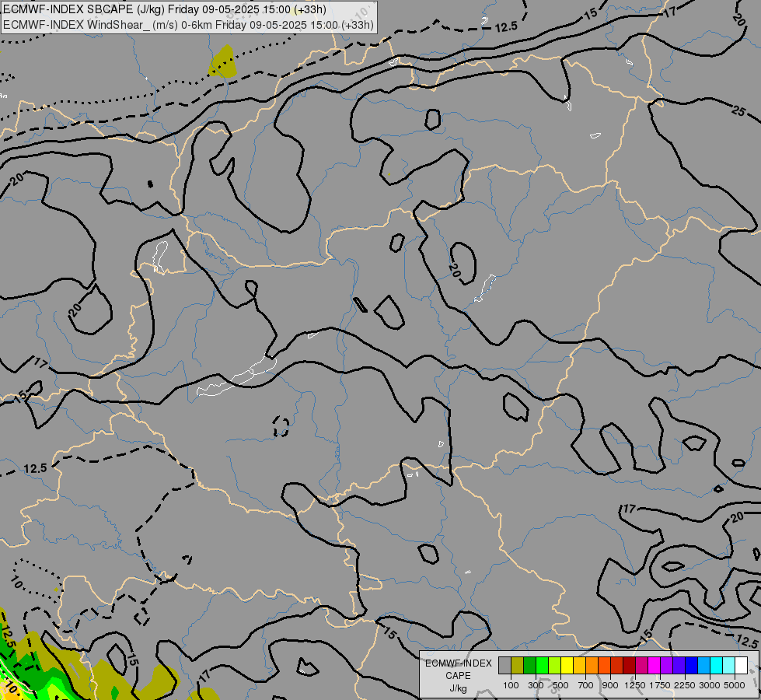Click legend tick value '5000'
The height and width of the screenshot is (700, 761).
pyautogui.click(x=735, y=685)
